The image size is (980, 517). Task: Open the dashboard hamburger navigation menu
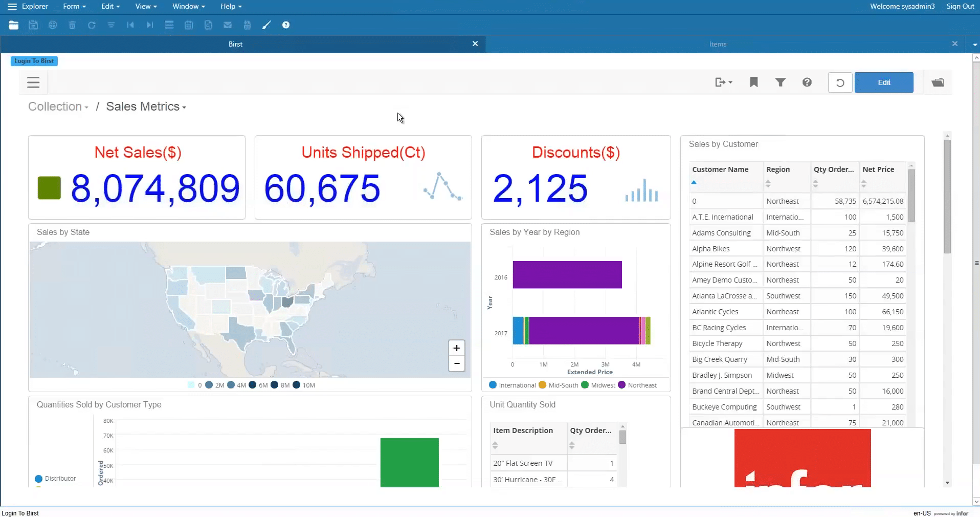(x=33, y=82)
